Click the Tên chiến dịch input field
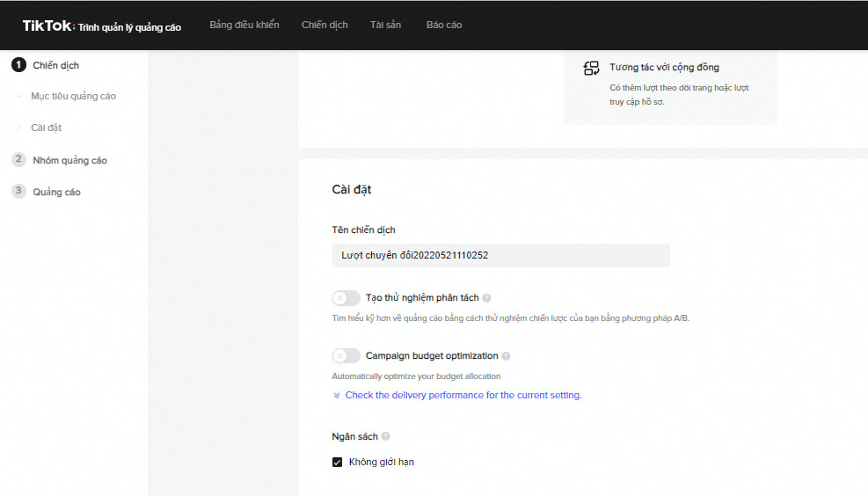 [x=500, y=255]
